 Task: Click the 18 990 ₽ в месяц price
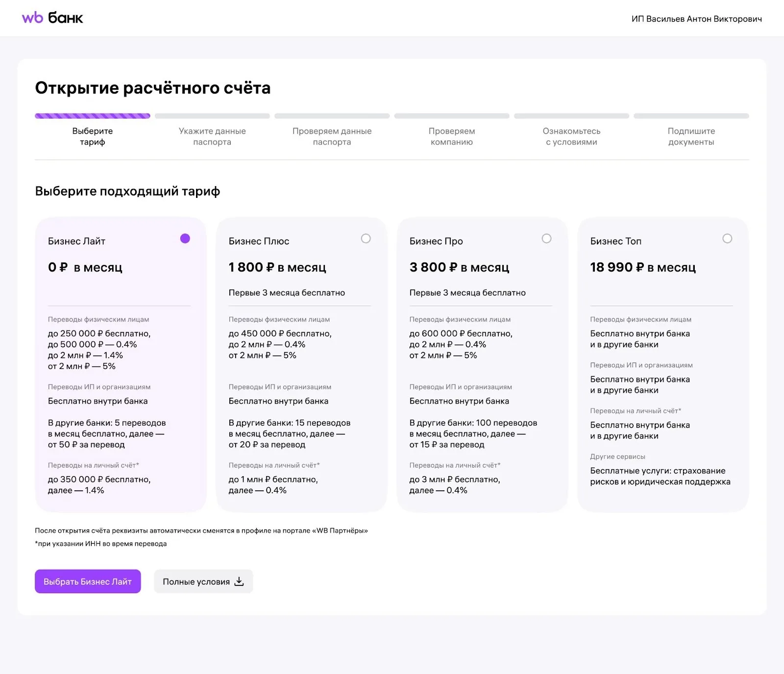click(x=642, y=267)
